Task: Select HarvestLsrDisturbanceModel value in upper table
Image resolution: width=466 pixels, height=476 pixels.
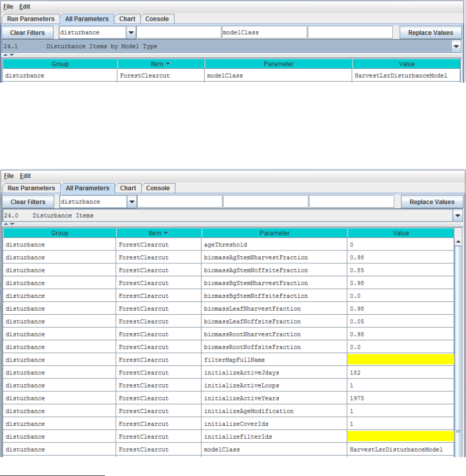Action: pos(406,76)
